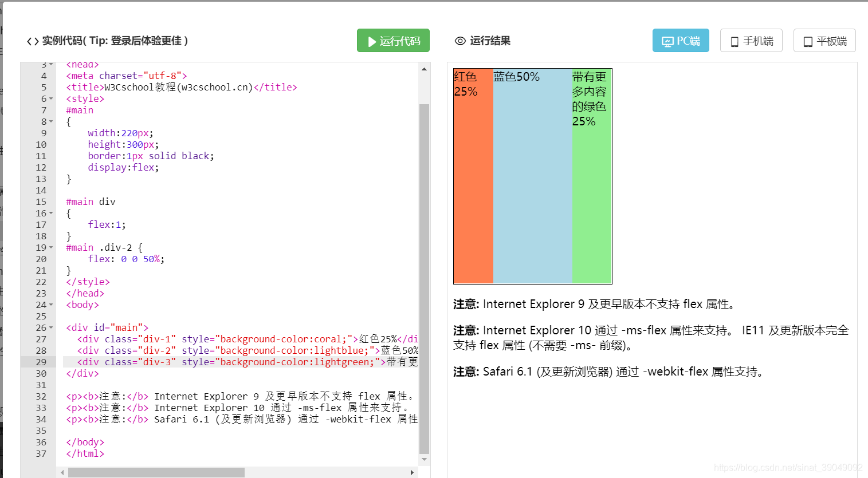Click the 运行结果 heading text
Image resolution: width=868 pixels, height=478 pixels.
(x=490, y=41)
